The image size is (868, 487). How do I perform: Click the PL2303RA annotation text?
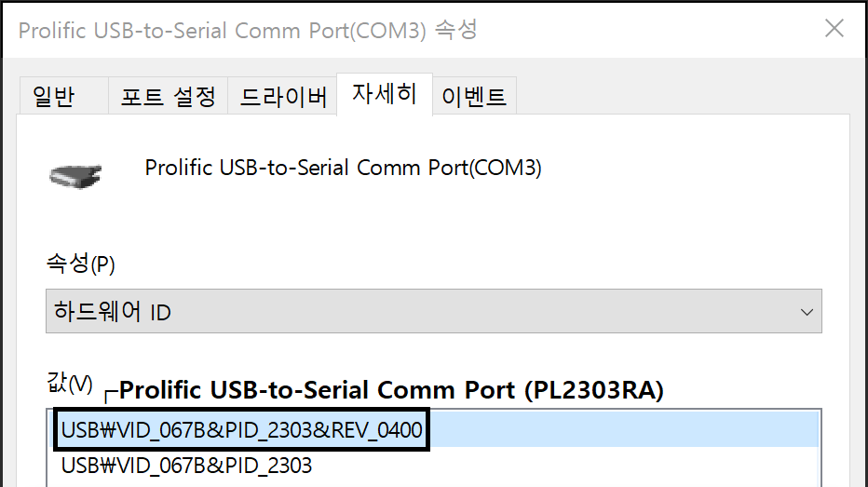coord(391,390)
